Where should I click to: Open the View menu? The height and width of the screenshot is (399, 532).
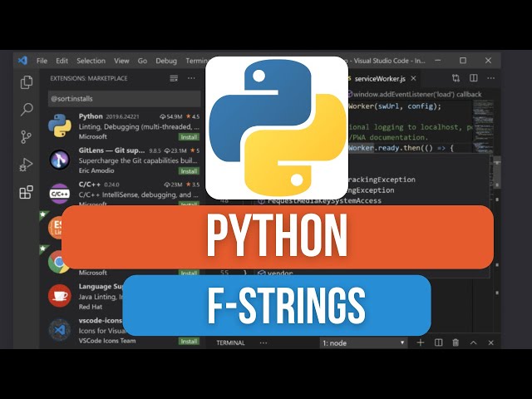(121, 61)
